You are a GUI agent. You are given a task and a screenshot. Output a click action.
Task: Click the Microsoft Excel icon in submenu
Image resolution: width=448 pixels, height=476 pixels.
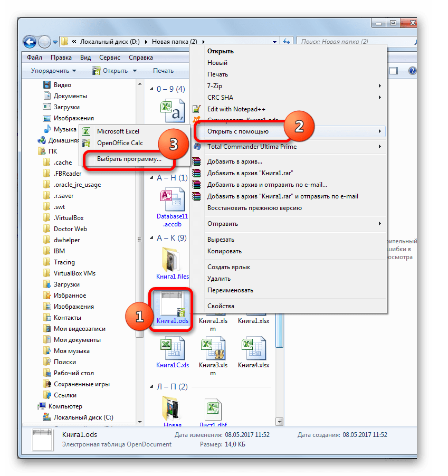pyautogui.click(x=86, y=131)
